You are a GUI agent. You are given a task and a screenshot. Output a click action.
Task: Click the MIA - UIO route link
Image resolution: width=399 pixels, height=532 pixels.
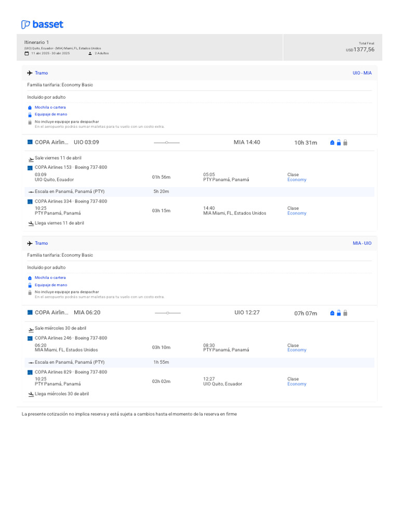click(x=362, y=243)
